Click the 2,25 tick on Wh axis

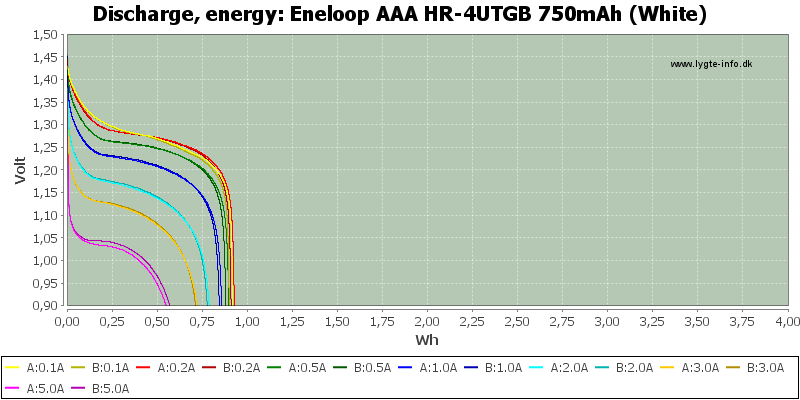pos(472,320)
